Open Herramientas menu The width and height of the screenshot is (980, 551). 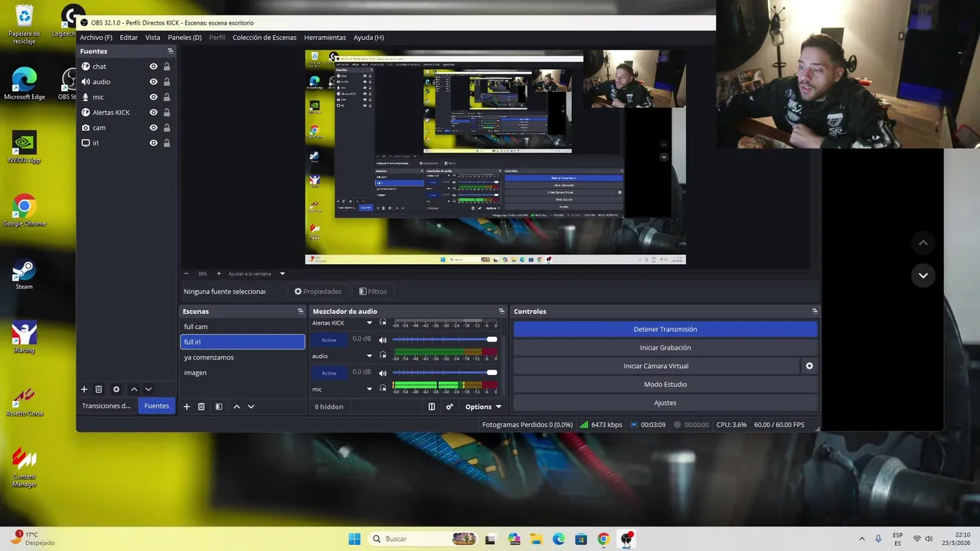[x=325, y=37]
